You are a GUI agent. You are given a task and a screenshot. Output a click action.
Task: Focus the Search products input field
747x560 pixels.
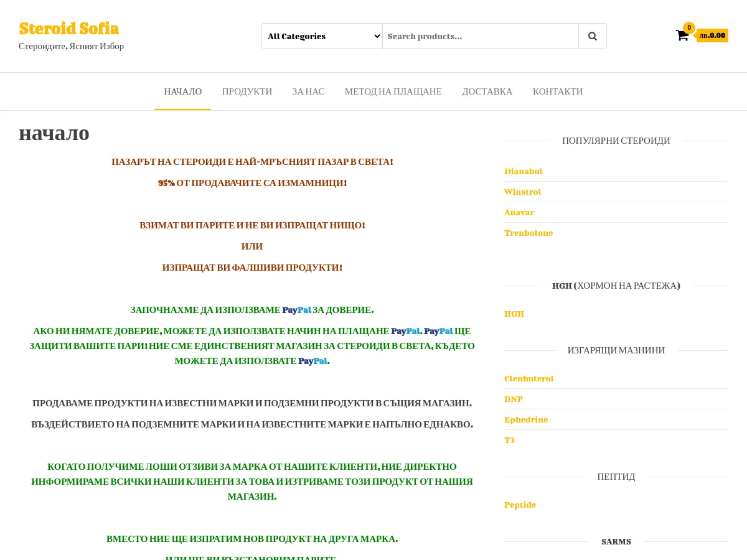click(x=480, y=36)
